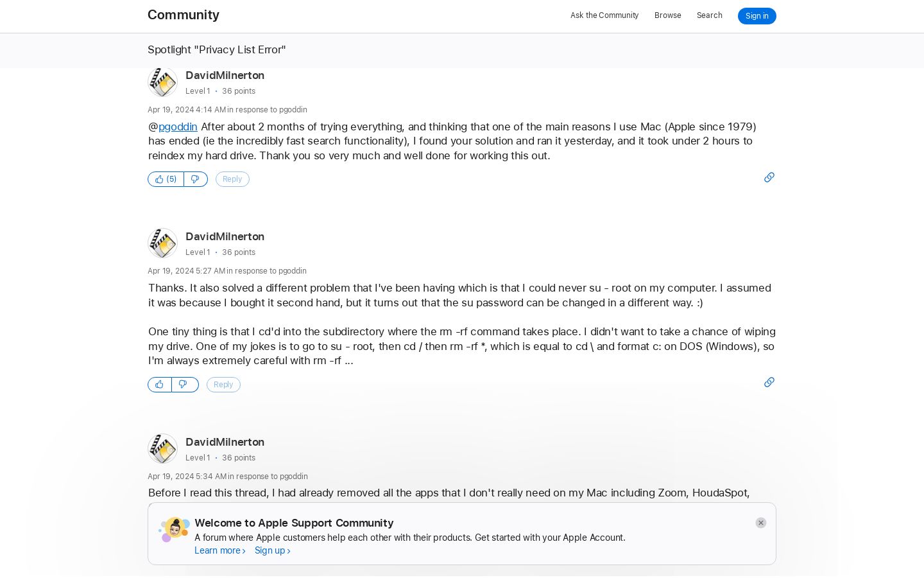Open Ask the Community menu item
The width and height of the screenshot is (924, 578).
(604, 15)
